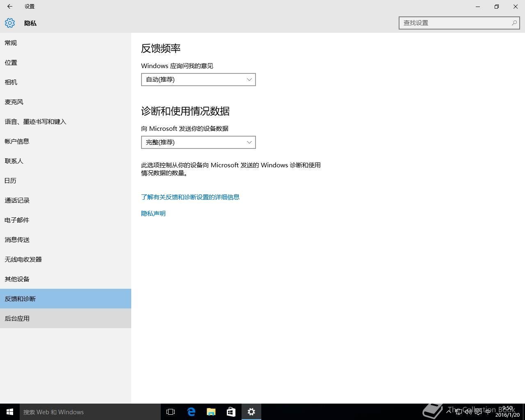Image resolution: width=525 pixels, height=420 pixels.
Task: Click the volume speaker tray icon
Action: (x=468, y=412)
